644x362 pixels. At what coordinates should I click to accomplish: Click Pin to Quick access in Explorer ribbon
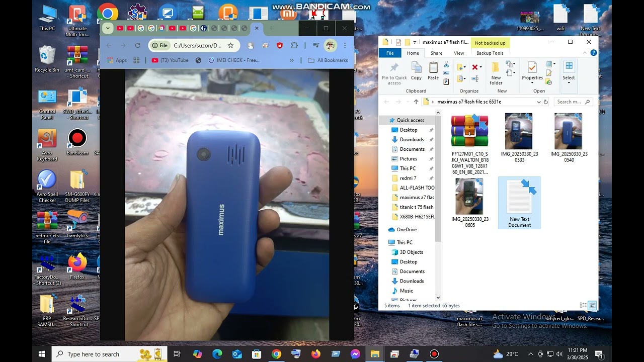[394, 73]
